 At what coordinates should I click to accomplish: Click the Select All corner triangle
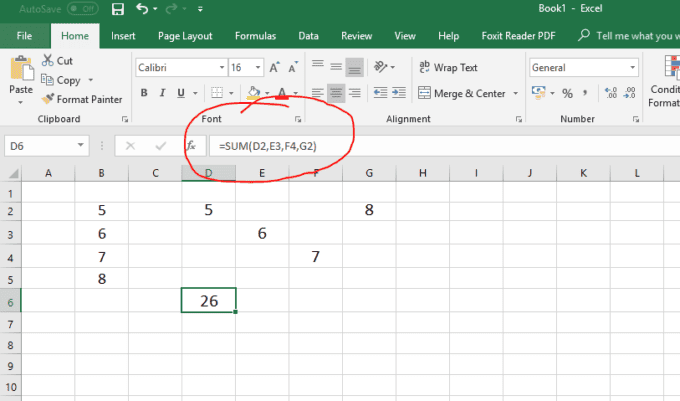click(x=13, y=173)
